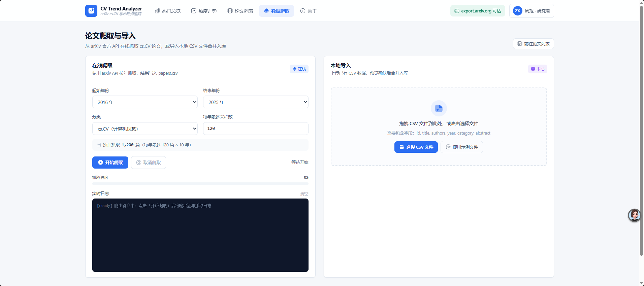644x286 pixels.
Task: Click the CV Trend Analyzer logo icon
Action: (91, 11)
